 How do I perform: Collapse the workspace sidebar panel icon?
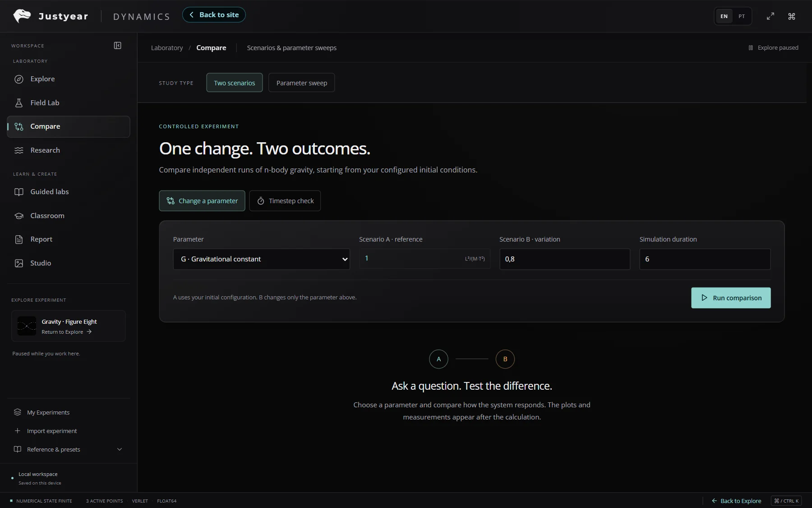[x=117, y=46]
